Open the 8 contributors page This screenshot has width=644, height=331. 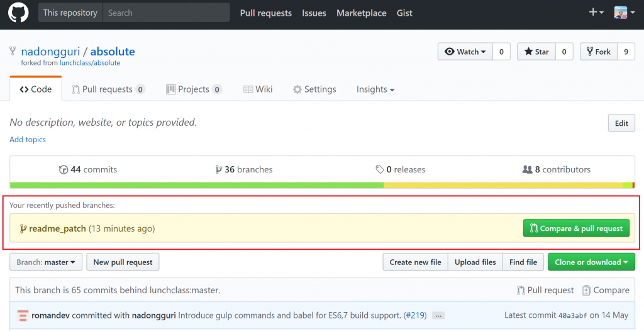coord(557,169)
